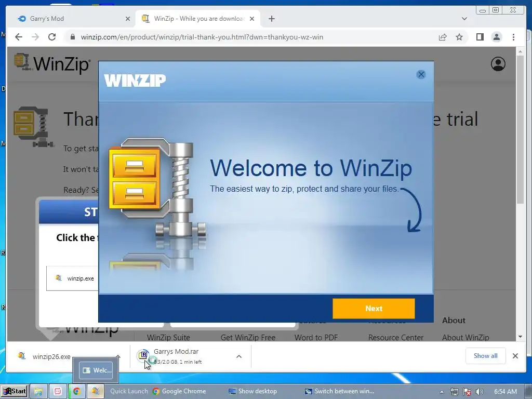Expand options for Garrys Mod.rar download
Viewport: 532px width, 399px height.
tap(239, 356)
